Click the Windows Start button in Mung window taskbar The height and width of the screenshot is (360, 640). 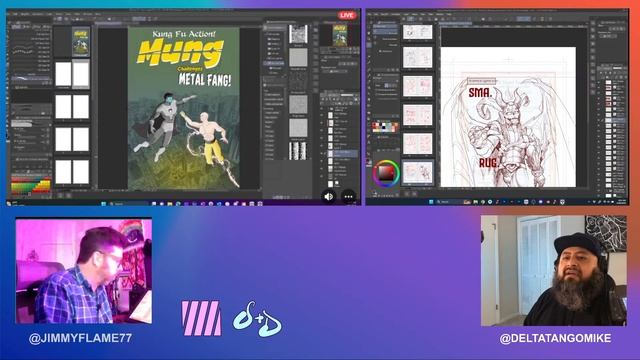(x=104, y=203)
